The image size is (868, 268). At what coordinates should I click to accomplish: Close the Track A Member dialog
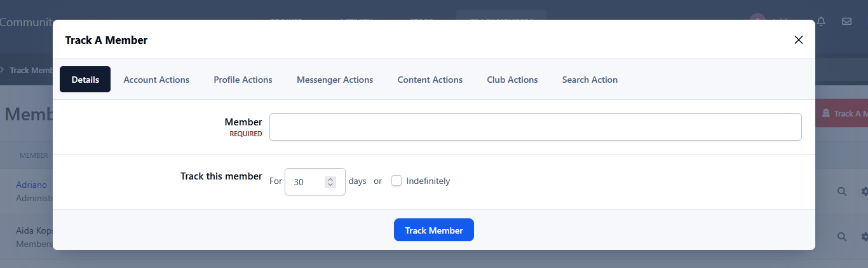coord(799,40)
